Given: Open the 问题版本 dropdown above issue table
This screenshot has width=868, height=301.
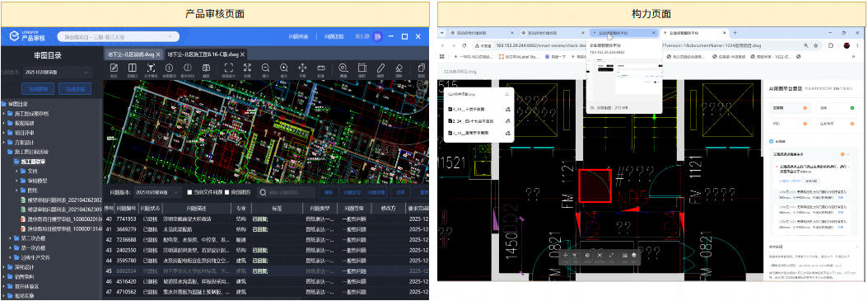Looking at the screenshot, I should pyautogui.click(x=157, y=192).
